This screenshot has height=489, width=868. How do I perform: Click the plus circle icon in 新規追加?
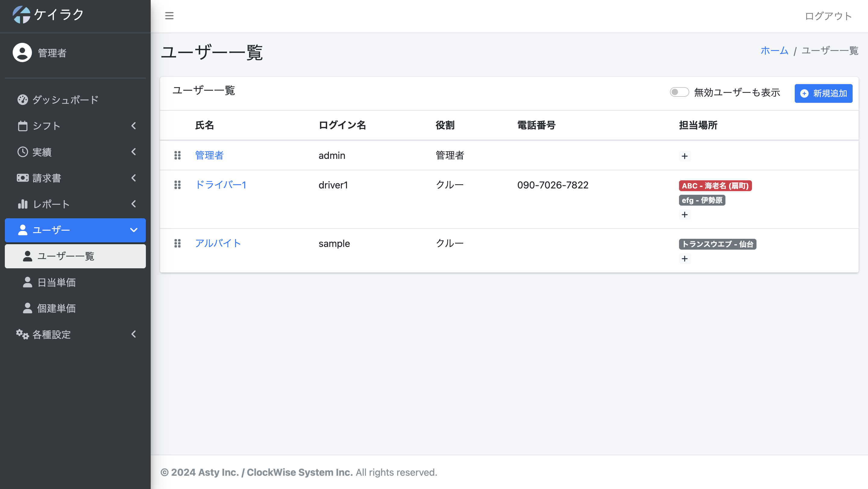coord(804,93)
